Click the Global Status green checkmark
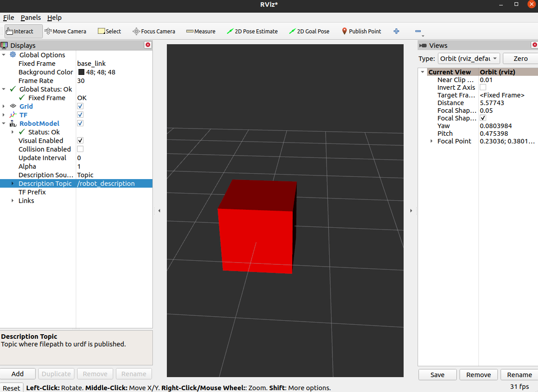Screen dimensions: 538x392 pos(13,89)
